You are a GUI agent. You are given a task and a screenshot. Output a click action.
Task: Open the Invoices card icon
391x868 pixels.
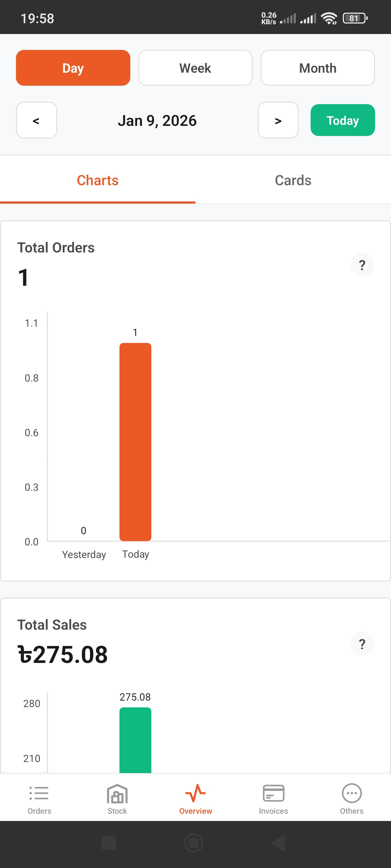(273, 794)
